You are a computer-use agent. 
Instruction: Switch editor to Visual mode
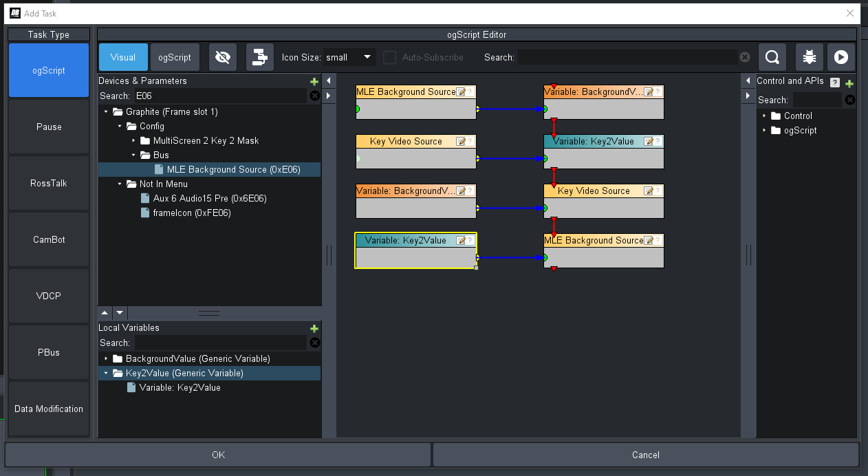coord(123,57)
